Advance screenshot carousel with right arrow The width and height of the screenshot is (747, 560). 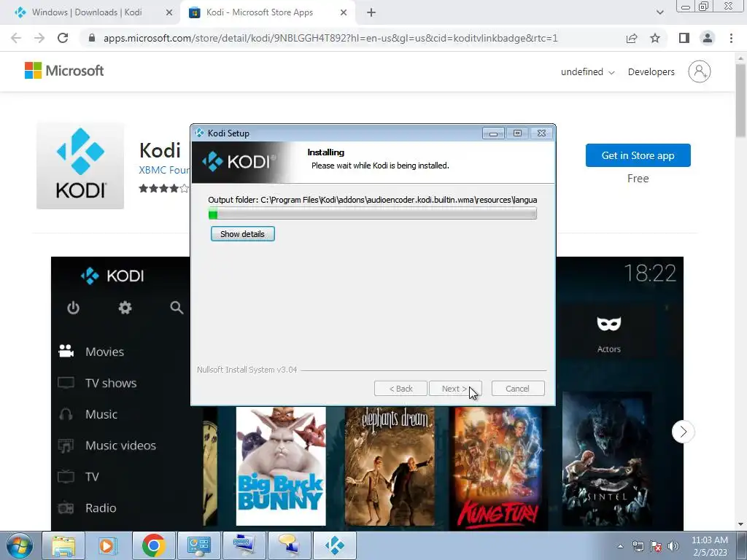click(683, 432)
